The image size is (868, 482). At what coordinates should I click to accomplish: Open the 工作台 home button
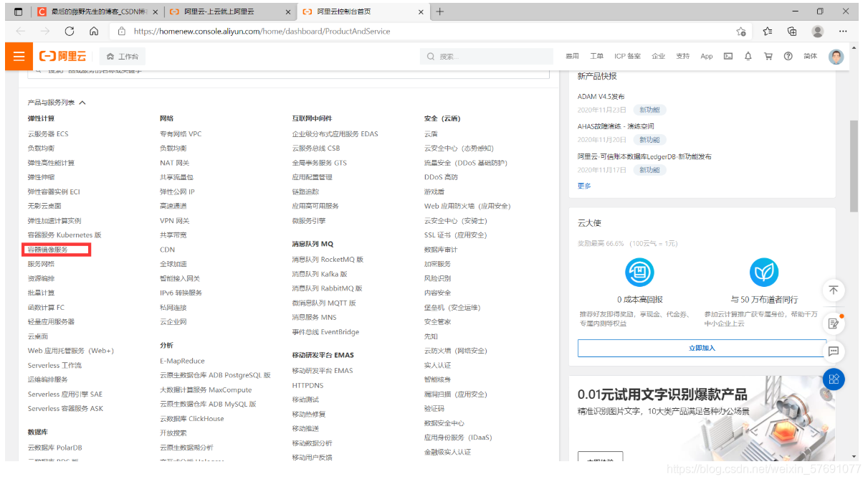(x=122, y=56)
